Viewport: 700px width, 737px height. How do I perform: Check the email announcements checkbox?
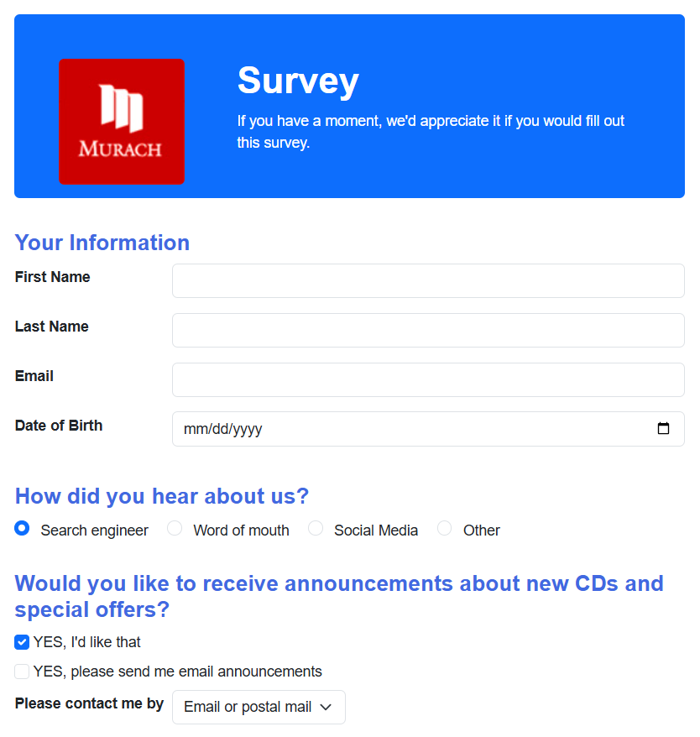point(22,672)
